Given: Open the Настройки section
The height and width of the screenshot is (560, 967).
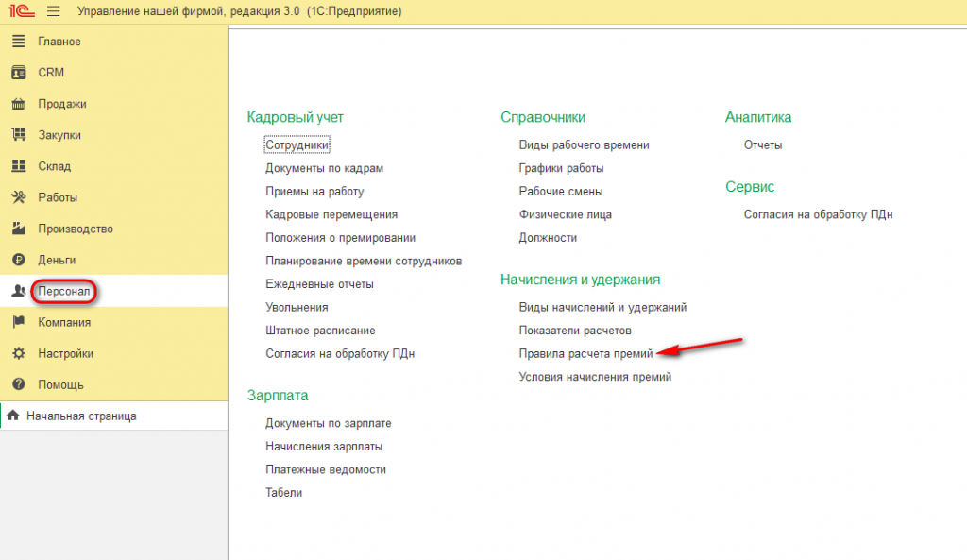Looking at the screenshot, I should (x=65, y=353).
